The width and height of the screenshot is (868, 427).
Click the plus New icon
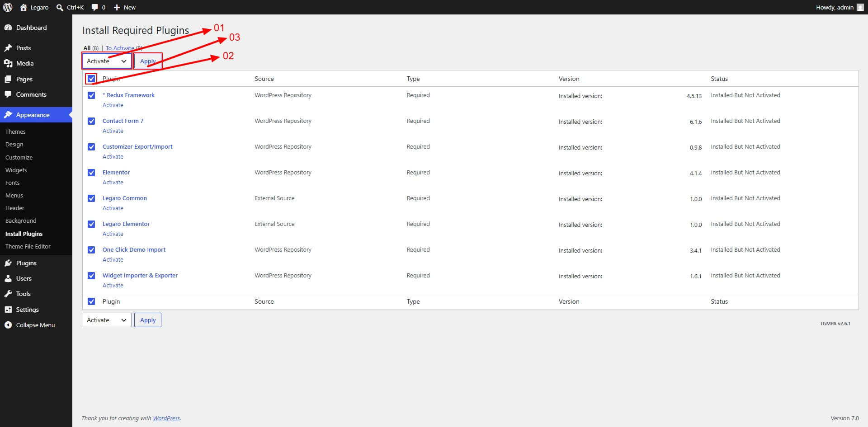click(117, 8)
